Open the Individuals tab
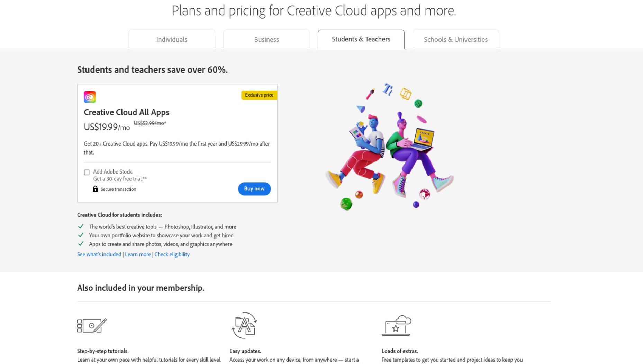The width and height of the screenshot is (643, 364). [x=172, y=39]
